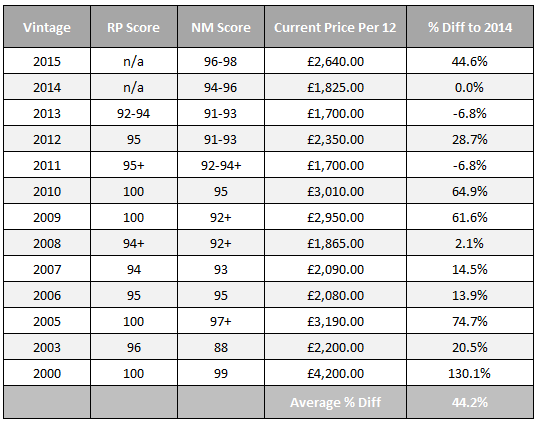Click the Vintage column header
The image size is (538, 423).
click(x=47, y=27)
